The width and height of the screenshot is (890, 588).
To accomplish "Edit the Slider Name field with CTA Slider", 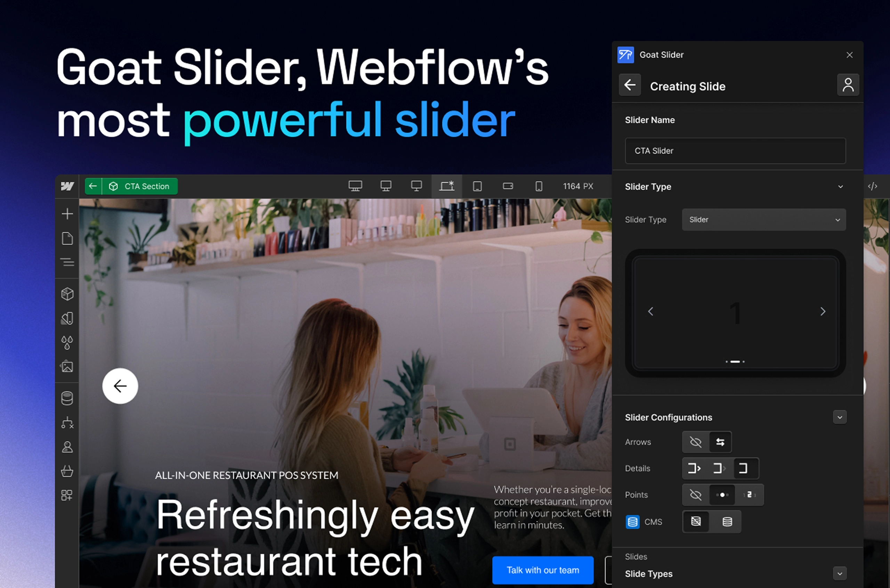I will pyautogui.click(x=735, y=151).
